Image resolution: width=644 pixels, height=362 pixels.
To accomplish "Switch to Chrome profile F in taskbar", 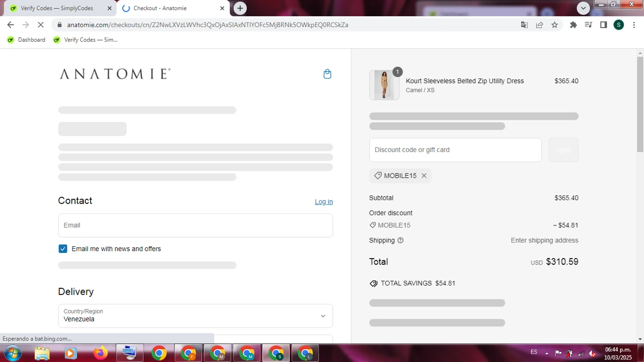I will (x=188, y=353).
